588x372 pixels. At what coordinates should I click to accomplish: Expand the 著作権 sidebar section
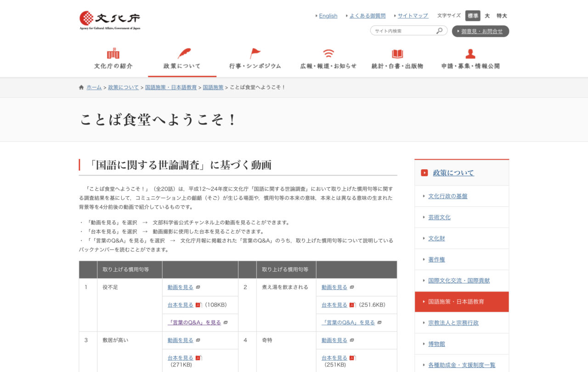point(436,259)
